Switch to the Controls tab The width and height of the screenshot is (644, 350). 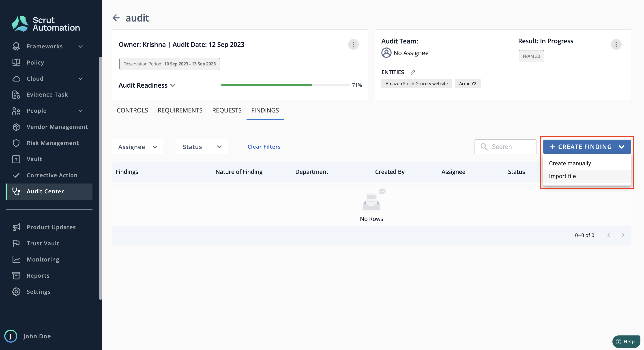pyautogui.click(x=132, y=110)
